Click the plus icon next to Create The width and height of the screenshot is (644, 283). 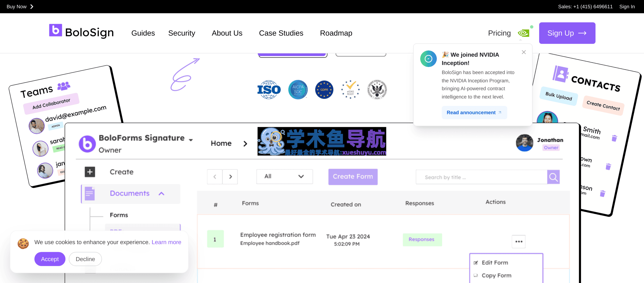(90, 172)
